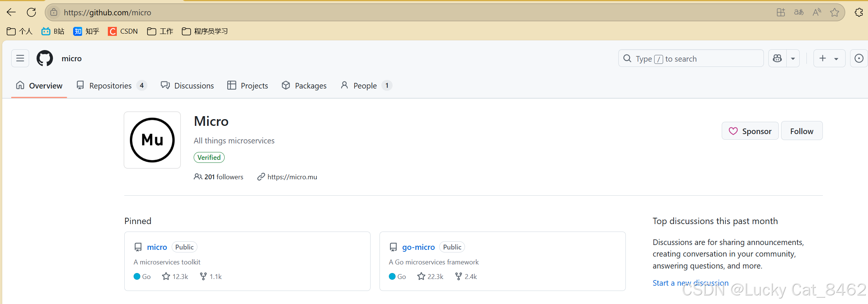Focus the 'Type / to search' field
868x304 pixels.
[x=691, y=58]
